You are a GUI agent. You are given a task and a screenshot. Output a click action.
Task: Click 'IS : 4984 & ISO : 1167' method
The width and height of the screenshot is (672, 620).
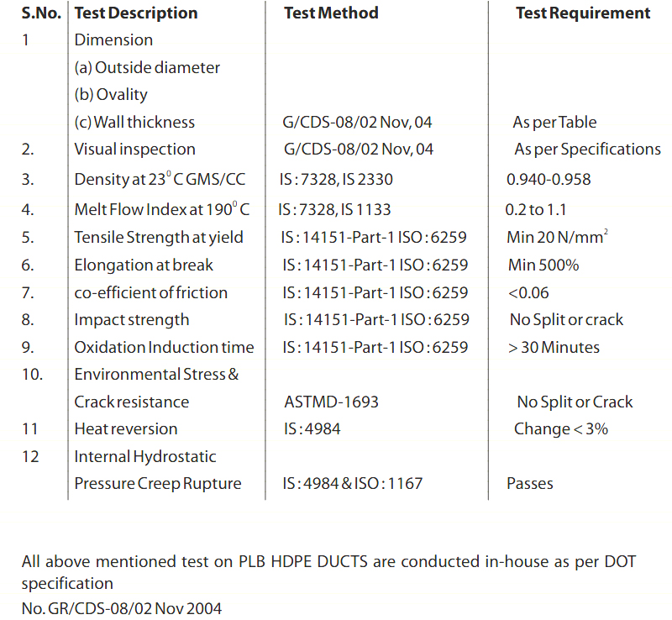[x=353, y=484]
